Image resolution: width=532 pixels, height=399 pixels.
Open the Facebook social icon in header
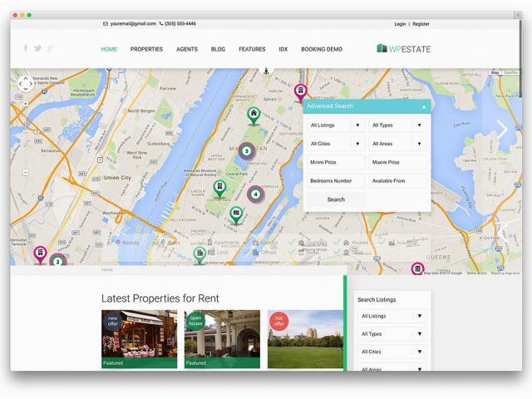(x=26, y=48)
